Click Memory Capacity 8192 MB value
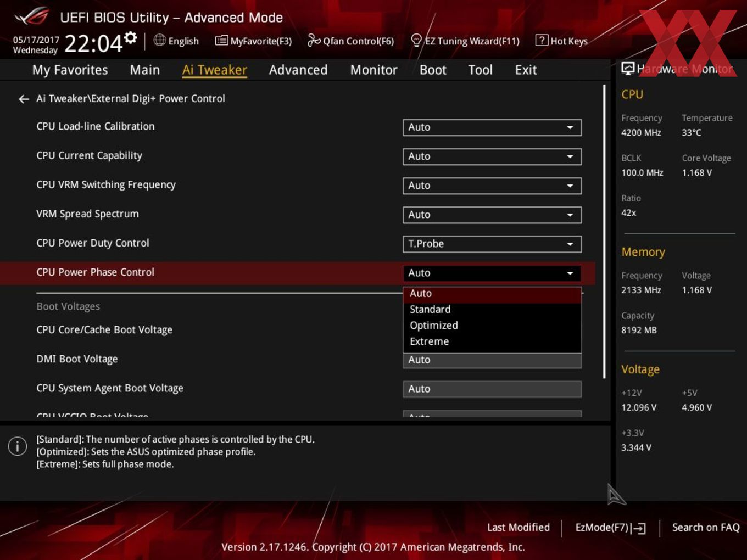 [x=639, y=330]
